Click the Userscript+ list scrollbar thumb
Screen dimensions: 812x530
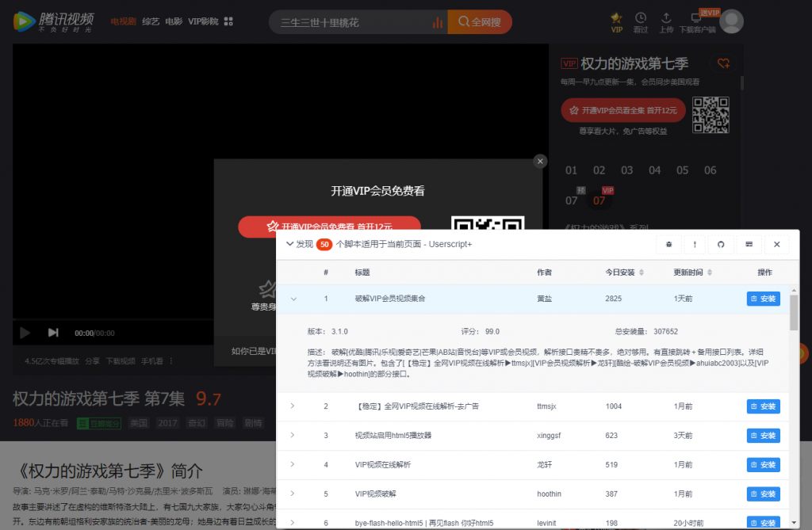pyautogui.click(x=794, y=312)
